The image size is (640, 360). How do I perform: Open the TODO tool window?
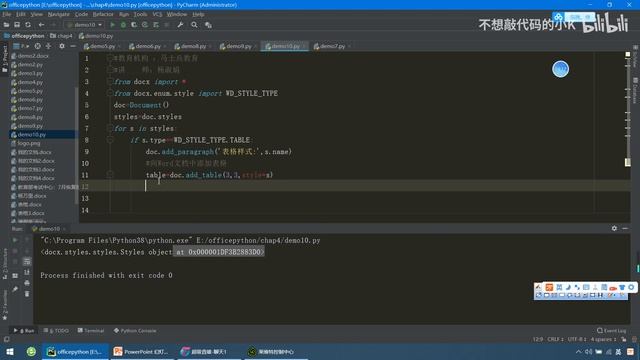56,331
